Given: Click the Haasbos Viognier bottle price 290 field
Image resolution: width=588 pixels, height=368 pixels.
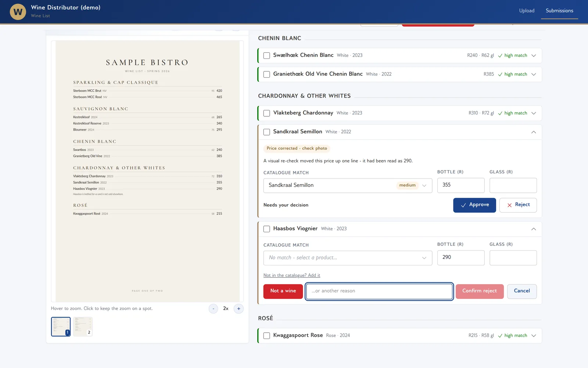Looking at the screenshot, I should click(461, 258).
